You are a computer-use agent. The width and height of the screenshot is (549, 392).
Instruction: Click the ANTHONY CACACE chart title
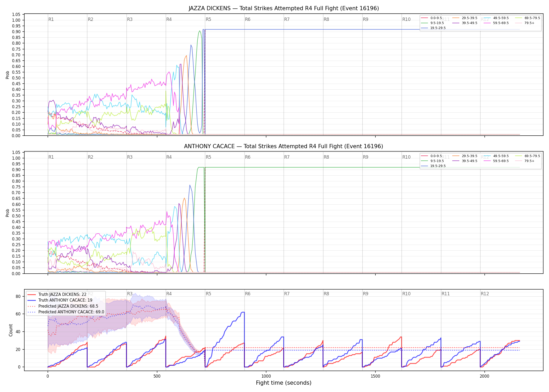[284, 146]
